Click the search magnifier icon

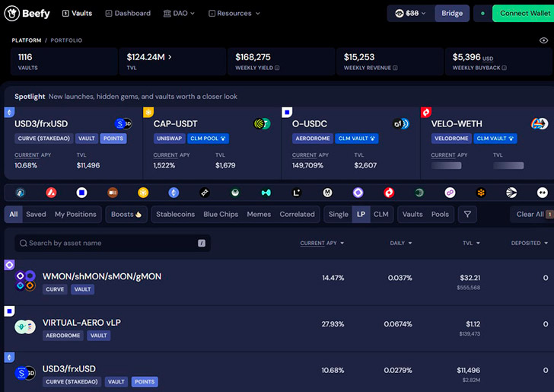24,243
